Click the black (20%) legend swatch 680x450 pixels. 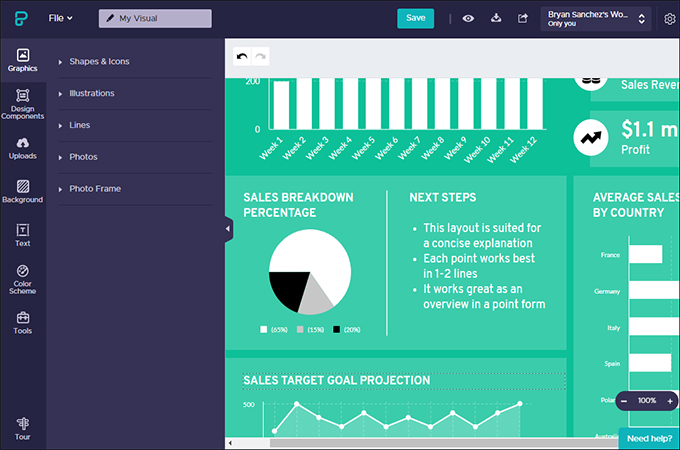point(336,329)
